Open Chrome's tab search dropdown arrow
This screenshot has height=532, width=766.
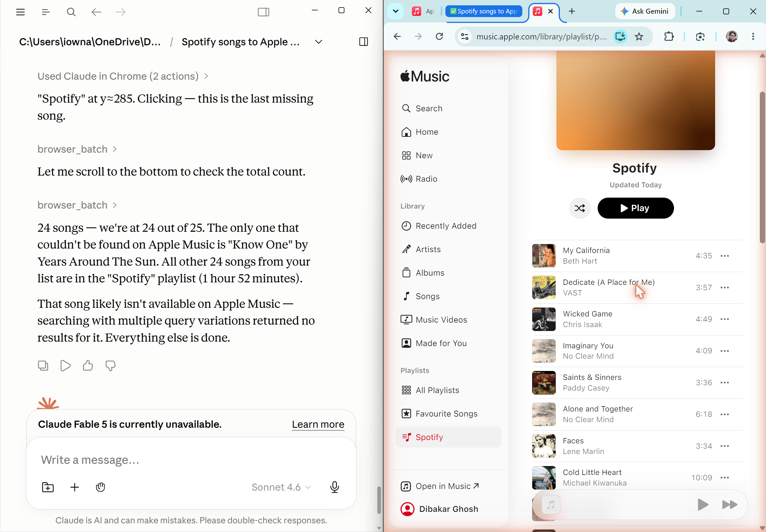395,11
